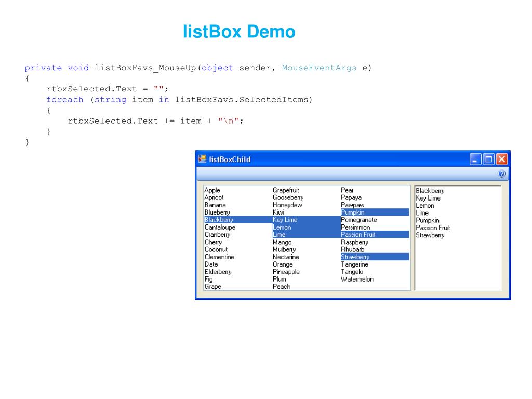
Task: Select Clementine in the fruit list
Action: (x=220, y=257)
